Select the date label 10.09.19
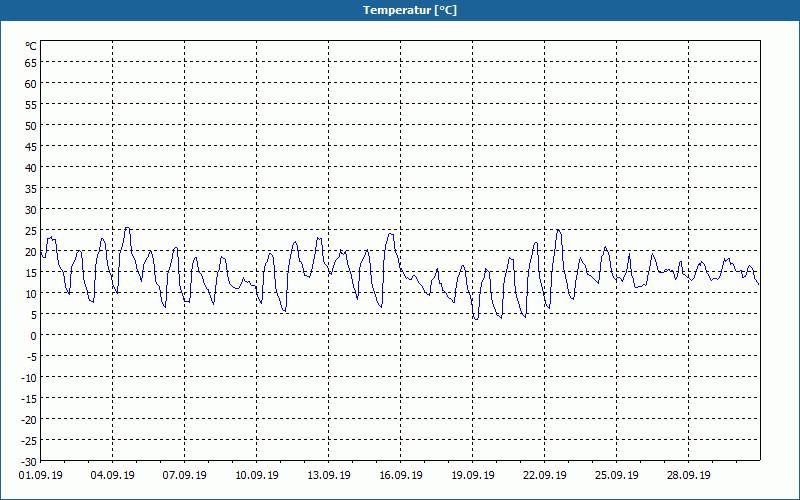 pyautogui.click(x=257, y=476)
